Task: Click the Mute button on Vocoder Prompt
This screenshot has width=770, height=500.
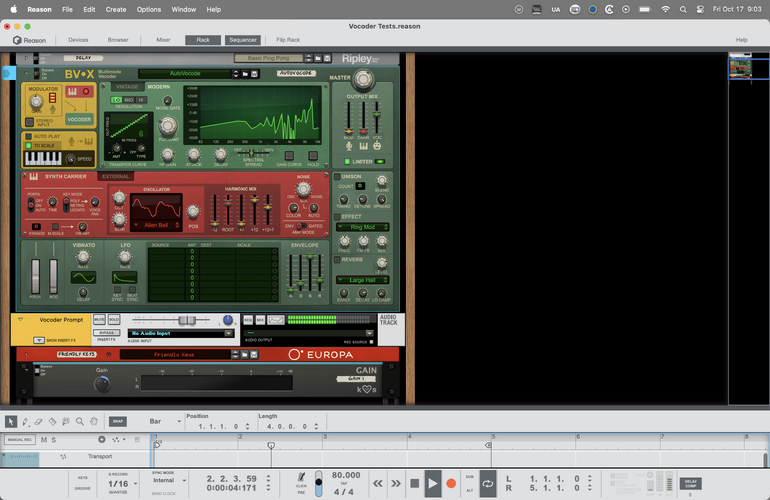Action: (x=99, y=319)
